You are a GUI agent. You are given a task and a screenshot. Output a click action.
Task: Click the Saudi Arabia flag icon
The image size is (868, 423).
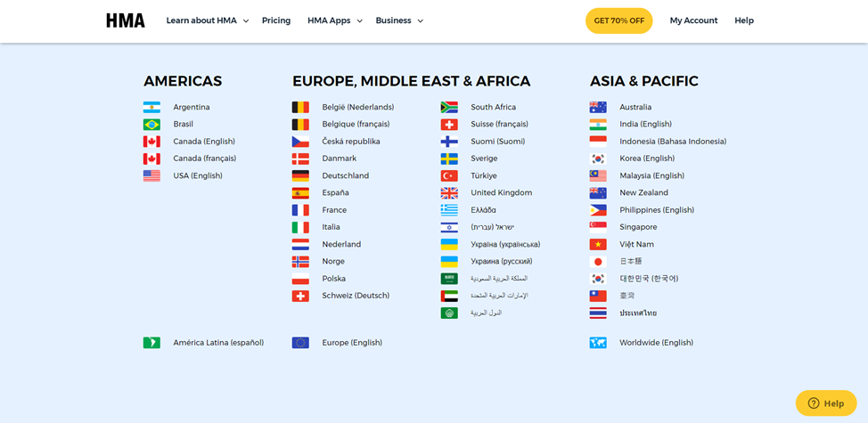(449, 279)
